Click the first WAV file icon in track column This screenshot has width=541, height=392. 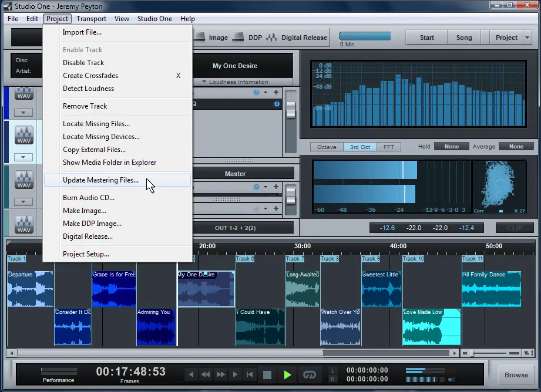24,93
